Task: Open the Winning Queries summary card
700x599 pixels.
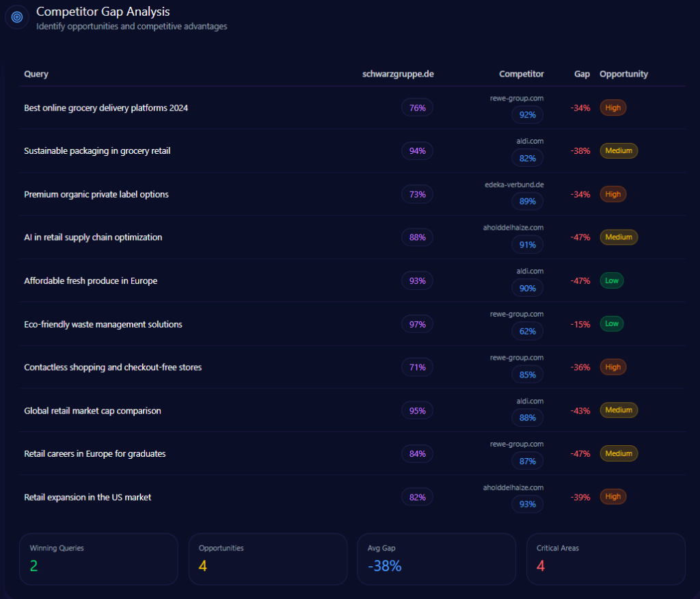Action: pos(98,559)
